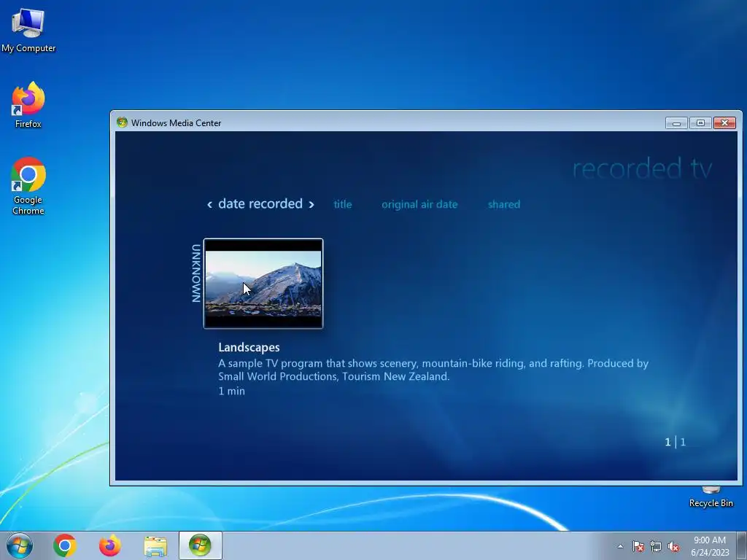Click the 1 min duration text

click(x=231, y=391)
